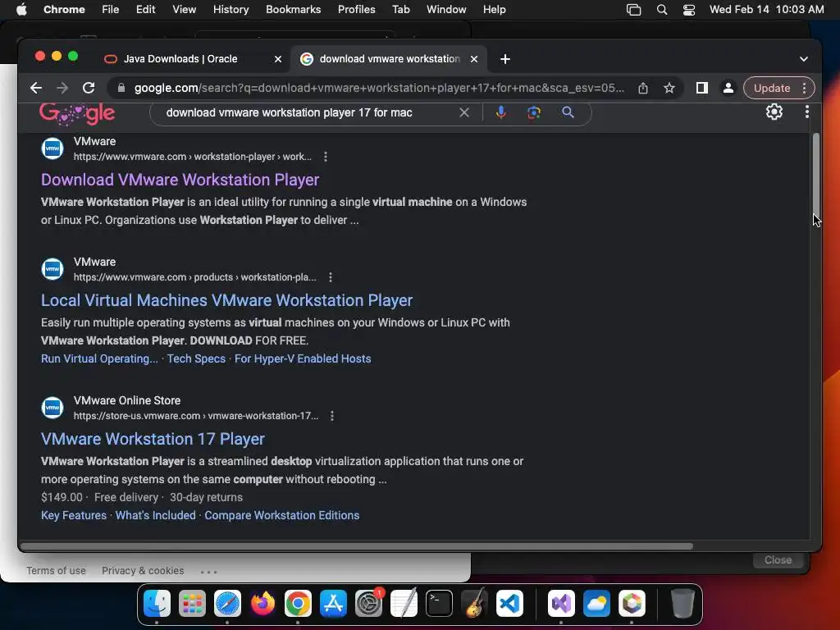Viewport: 840px width, 630px height.
Task: Click the site info lock icon
Action: 121,88
